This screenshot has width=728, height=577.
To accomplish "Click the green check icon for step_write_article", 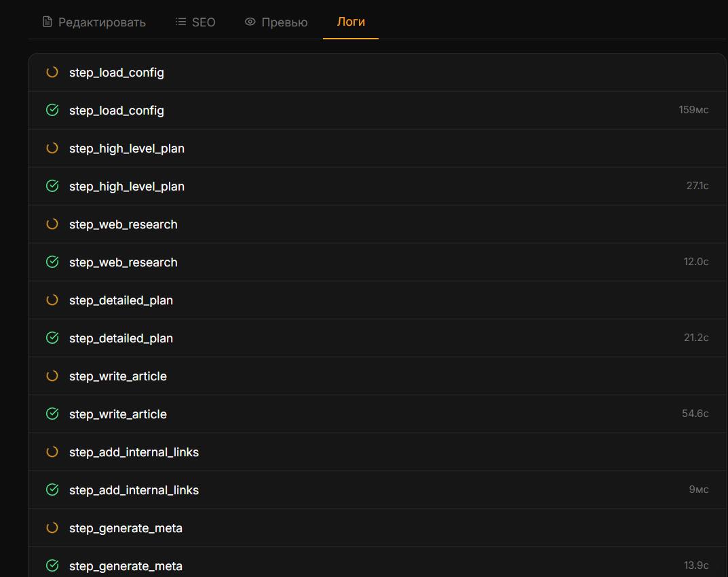I will tap(52, 414).
